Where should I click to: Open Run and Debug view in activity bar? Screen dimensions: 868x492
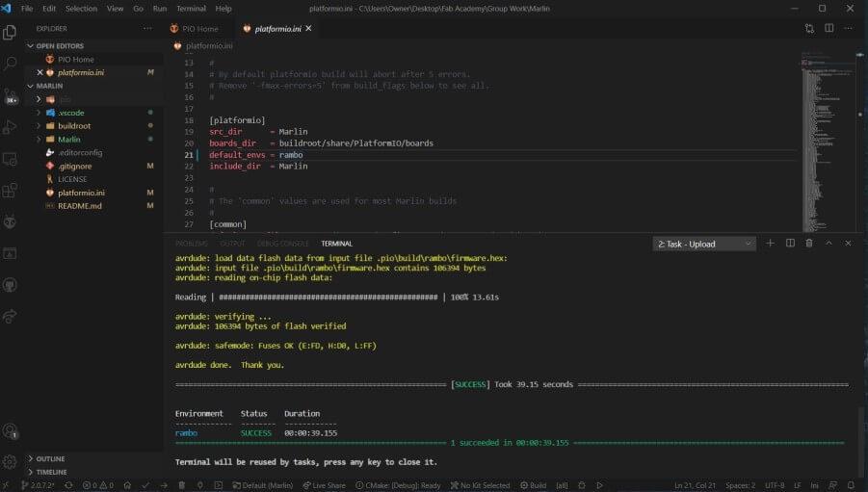[x=10, y=128]
